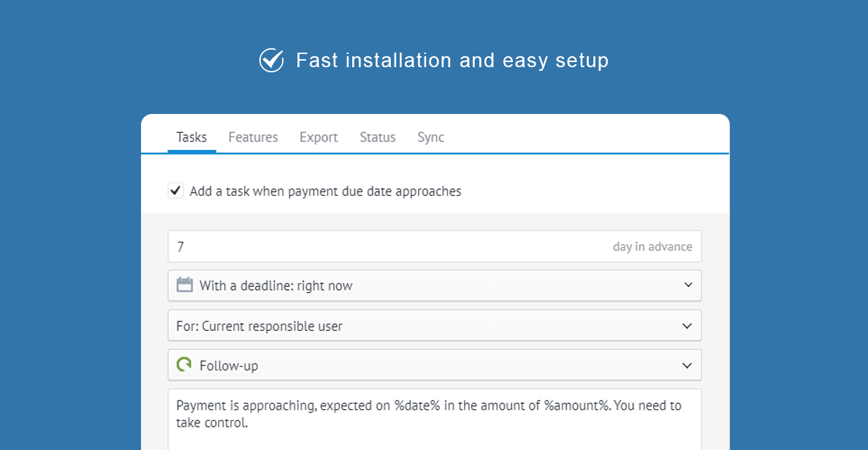Image resolution: width=868 pixels, height=450 pixels.
Task: Switch to the Sync tab
Action: pos(430,137)
